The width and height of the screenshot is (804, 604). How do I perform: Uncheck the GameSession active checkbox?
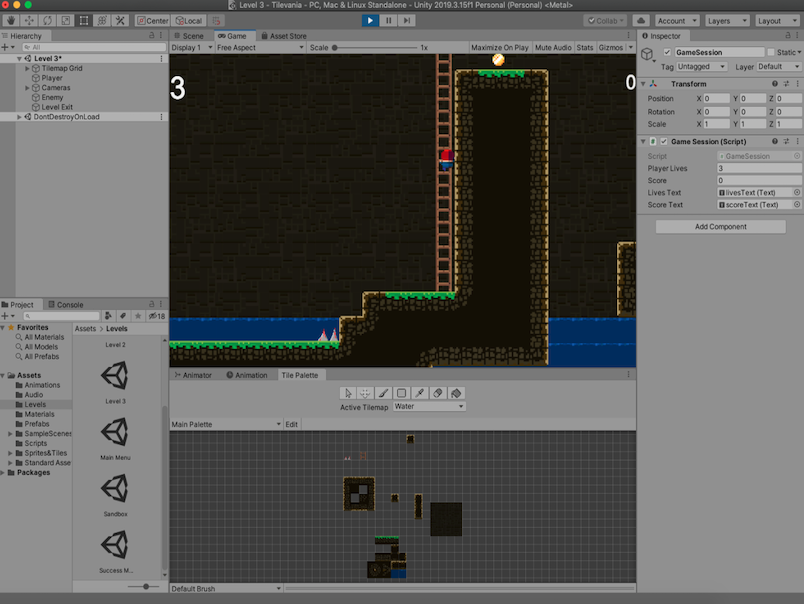668,52
